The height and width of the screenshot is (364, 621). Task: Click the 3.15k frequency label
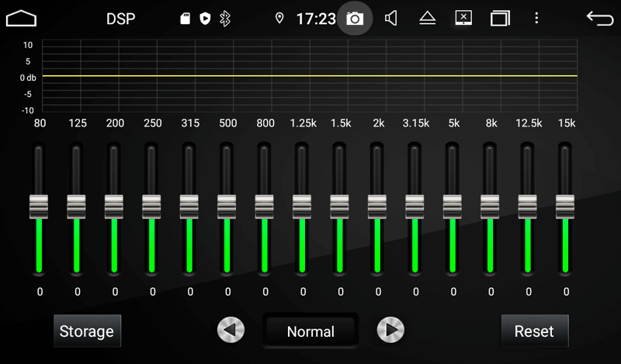point(416,123)
